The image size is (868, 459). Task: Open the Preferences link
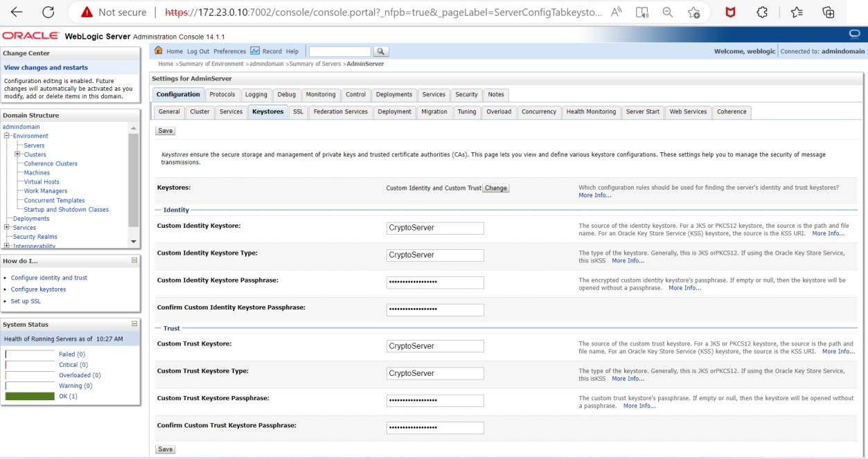click(x=230, y=51)
